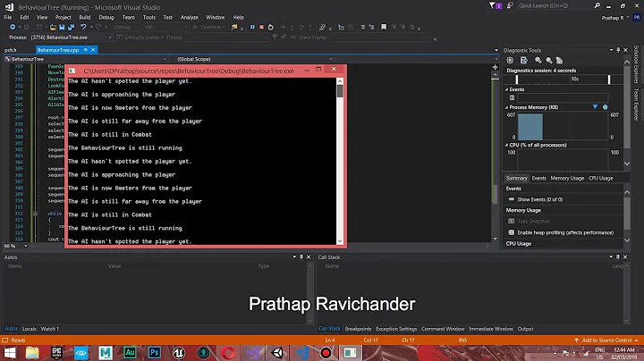Pause debugging with the Break All button

pyautogui.click(x=252, y=27)
